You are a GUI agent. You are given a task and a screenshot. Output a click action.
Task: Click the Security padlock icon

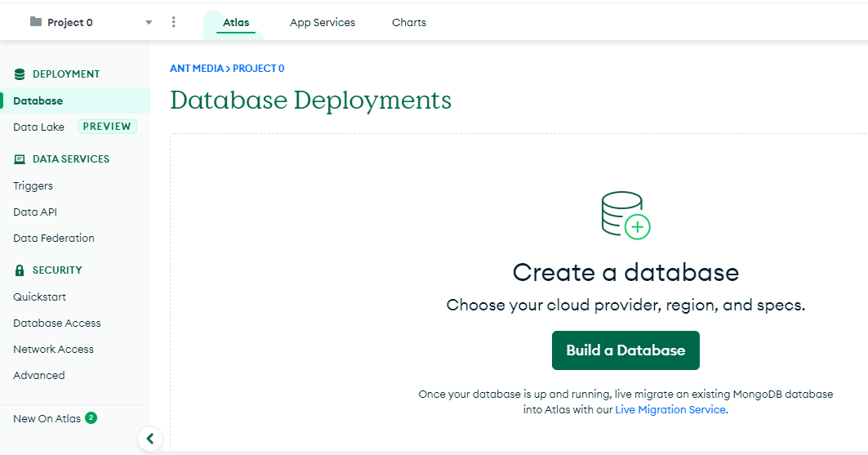point(20,270)
